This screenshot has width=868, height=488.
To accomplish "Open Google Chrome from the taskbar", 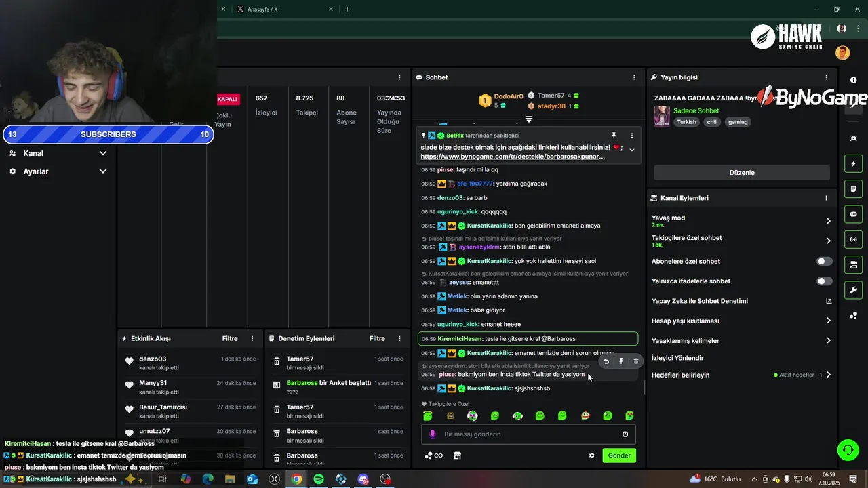I will tap(296, 479).
